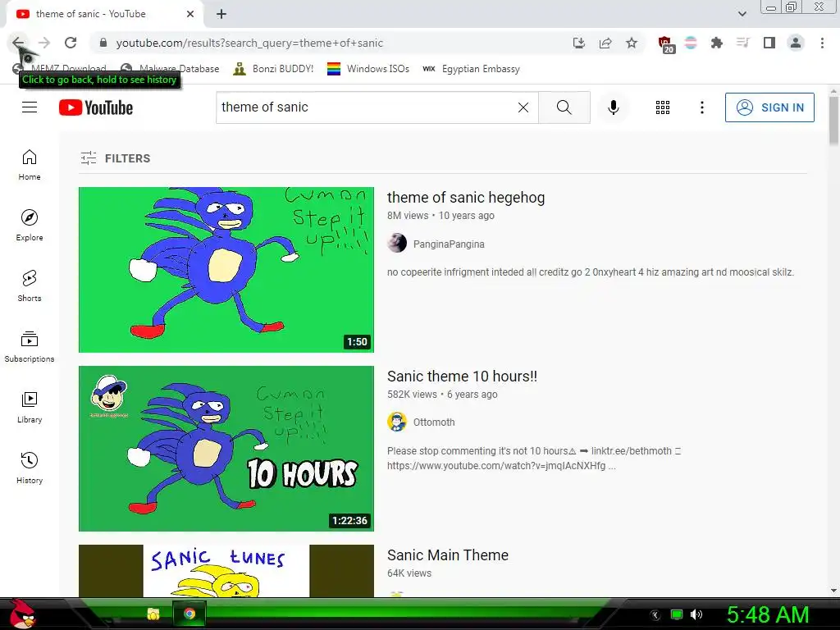Open the volume speaker tray icon

pos(696,614)
